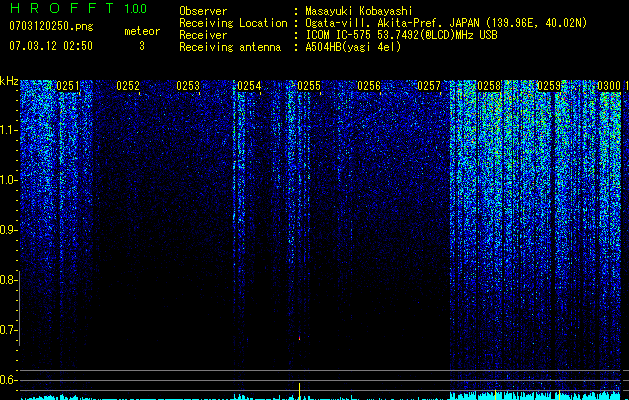
Task: Click the kHz unit label
Action: [9, 81]
